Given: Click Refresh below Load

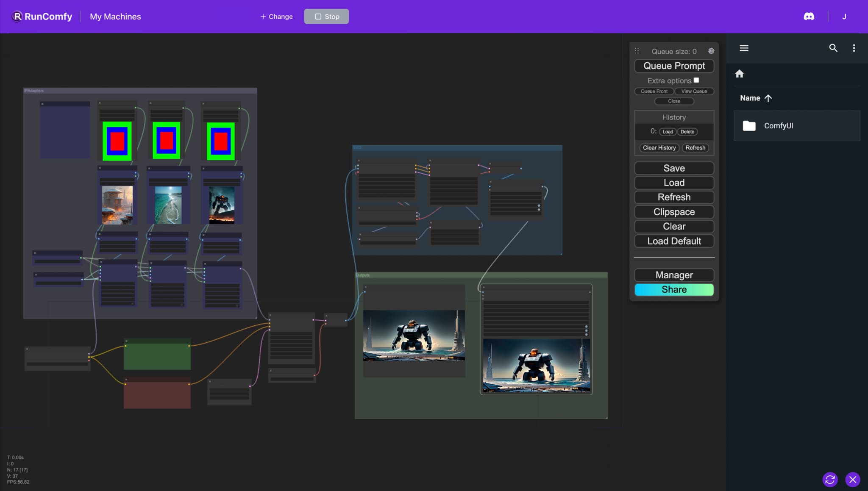Looking at the screenshot, I should [674, 197].
